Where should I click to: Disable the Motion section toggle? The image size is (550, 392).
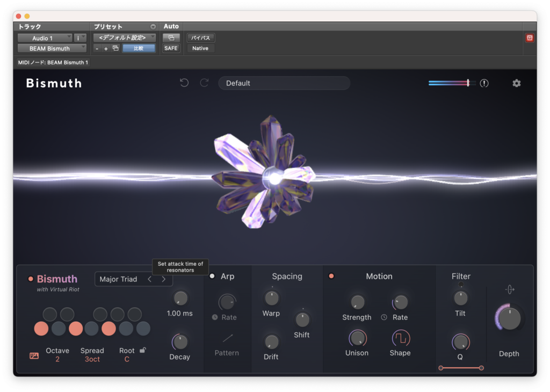[x=331, y=277]
